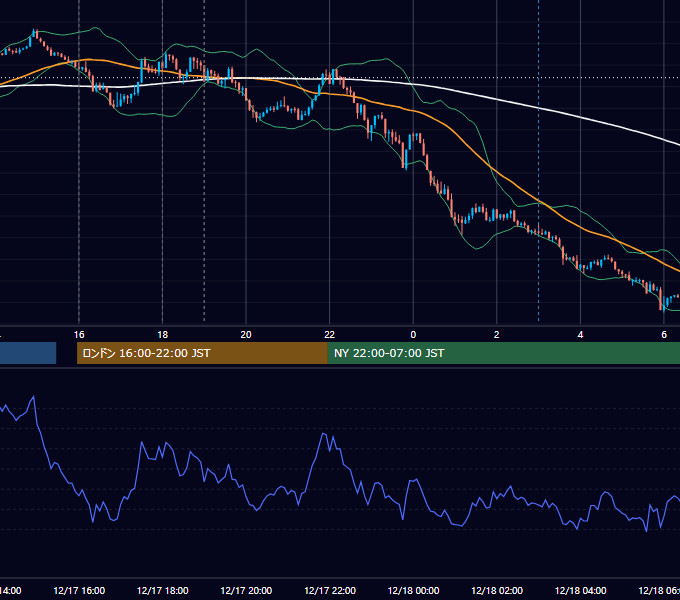The image size is (680, 600).
Task: Click the 6 hour axis label
Action: (x=664, y=335)
